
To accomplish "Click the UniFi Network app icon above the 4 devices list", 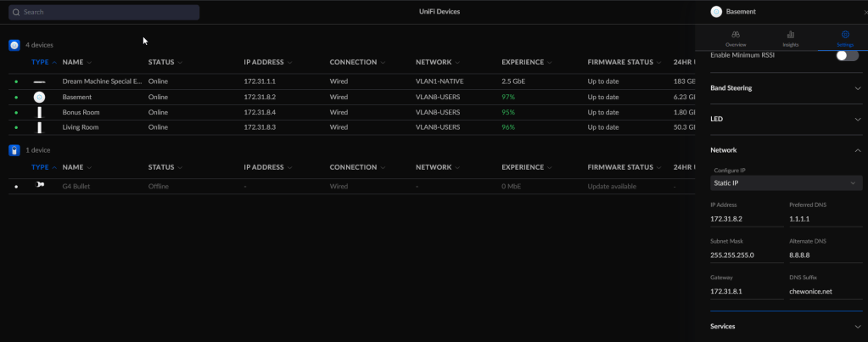I will click(x=14, y=45).
